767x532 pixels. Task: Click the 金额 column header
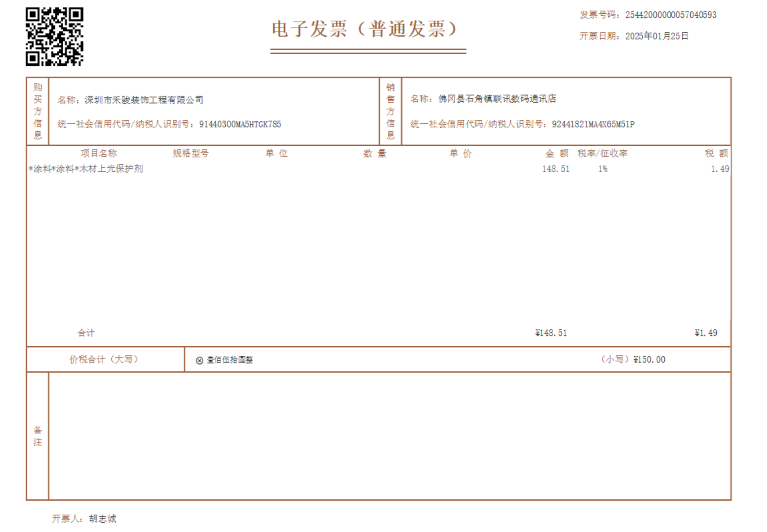pos(557,153)
